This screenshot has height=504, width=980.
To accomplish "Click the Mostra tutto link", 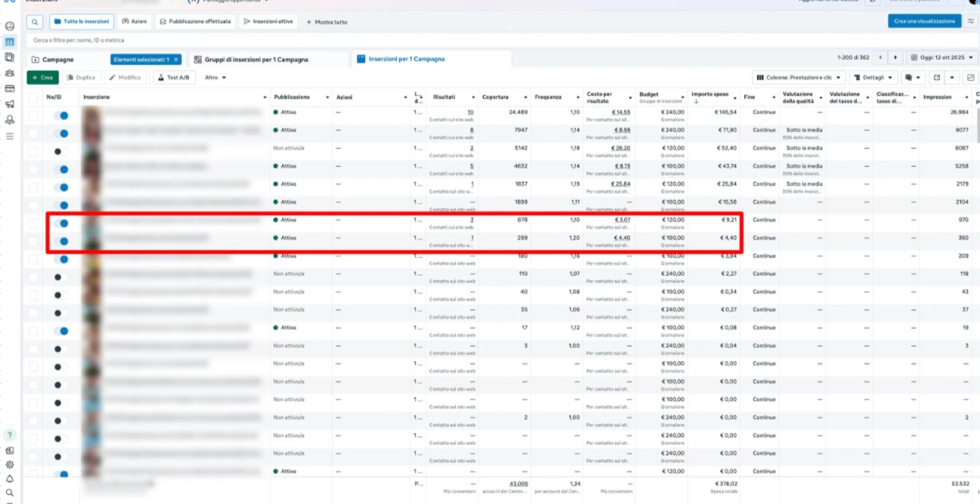I will (x=326, y=22).
